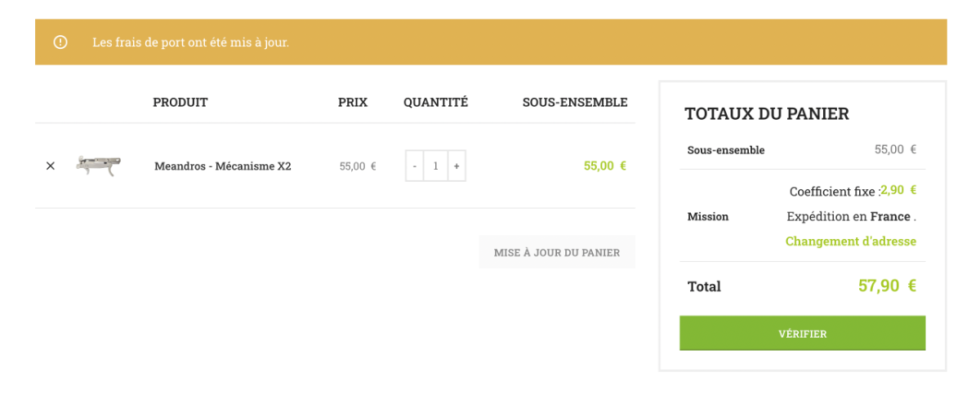Click the 57,90 € total amount

pyautogui.click(x=887, y=286)
